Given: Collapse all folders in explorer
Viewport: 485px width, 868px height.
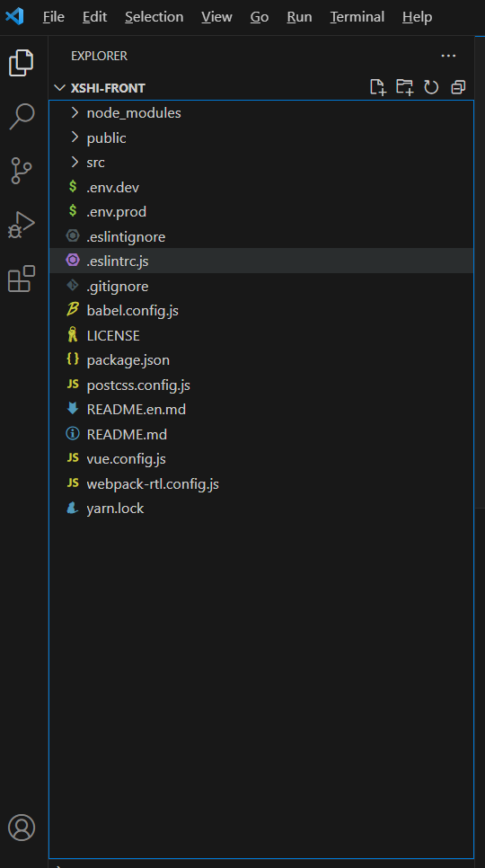Looking at the screenshot, I should point(458,87).
